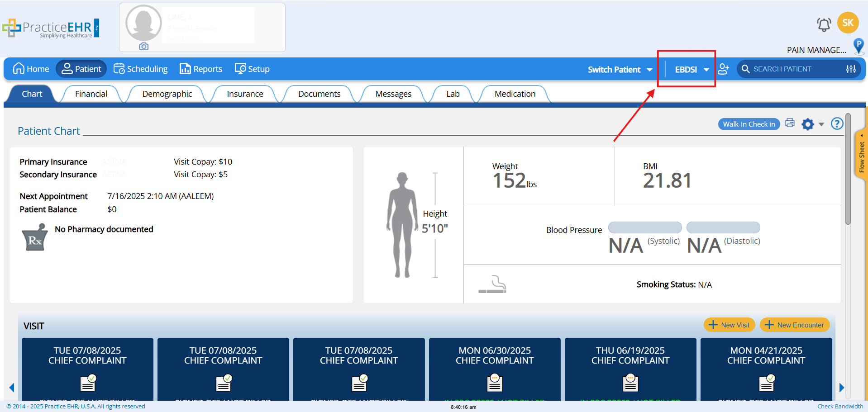This screenshot has height=412, width=868.
Task: Open the settings gear dropdown
Action: (812, 124)
